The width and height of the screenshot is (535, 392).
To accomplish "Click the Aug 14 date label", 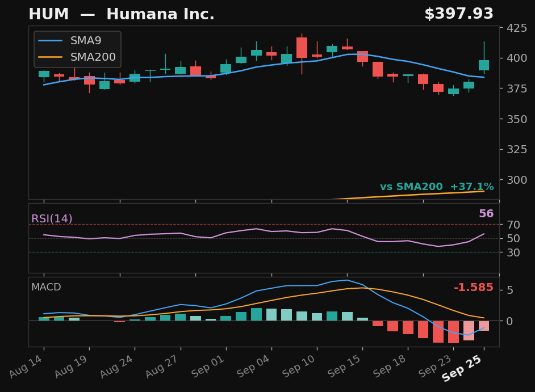I will click(x=26, y=366).
